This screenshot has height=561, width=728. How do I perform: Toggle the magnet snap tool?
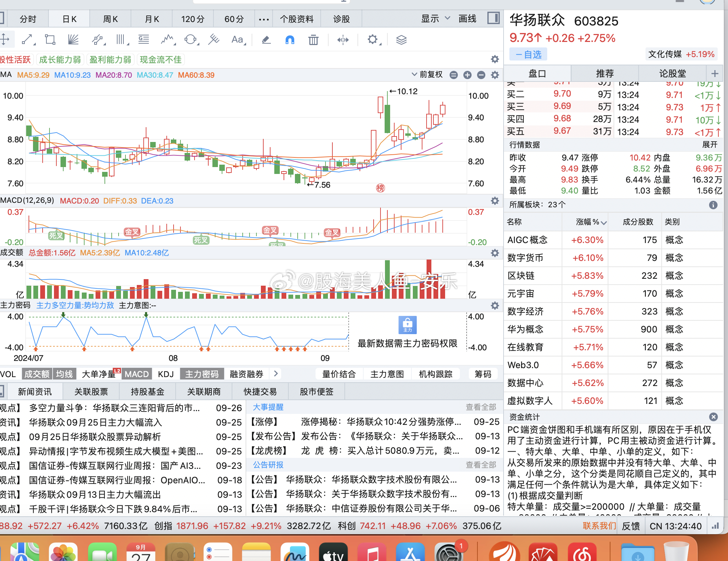(x=290, y=40)
